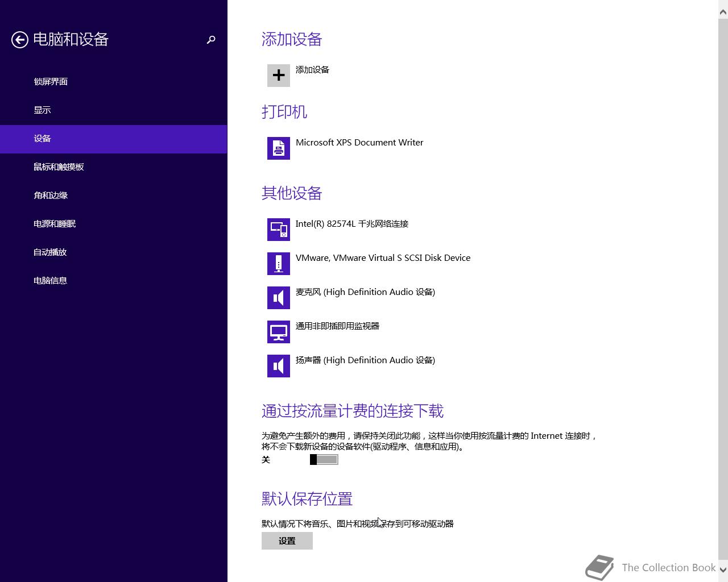Open 电源和睡眠 settings
Viewport: 728px width, 582px height.
coord(114,224)
